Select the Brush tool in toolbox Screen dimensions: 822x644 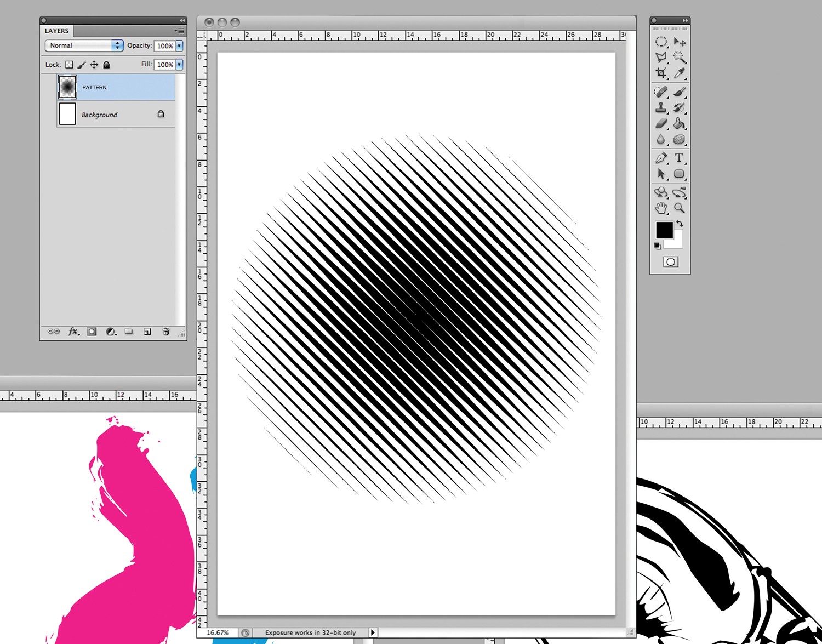[x=680, y=92]
